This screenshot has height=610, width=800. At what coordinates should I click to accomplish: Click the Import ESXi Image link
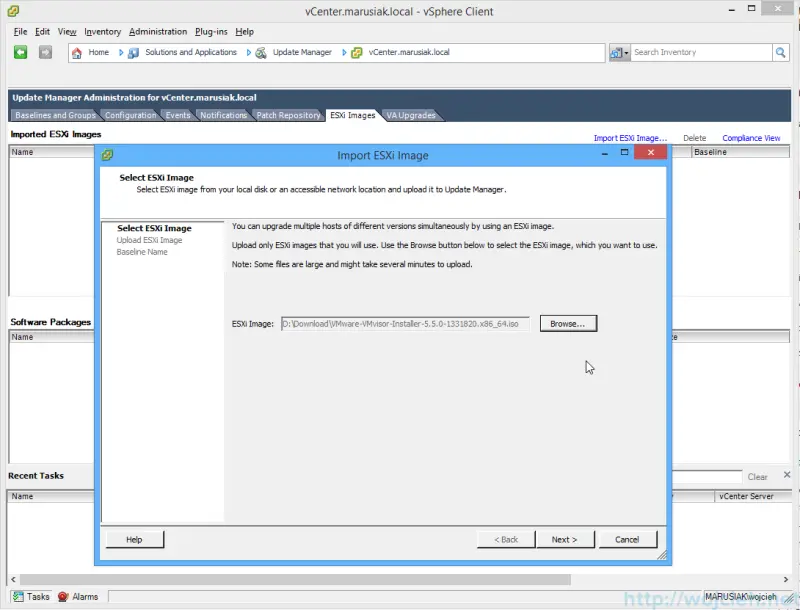tap(631, 137)
